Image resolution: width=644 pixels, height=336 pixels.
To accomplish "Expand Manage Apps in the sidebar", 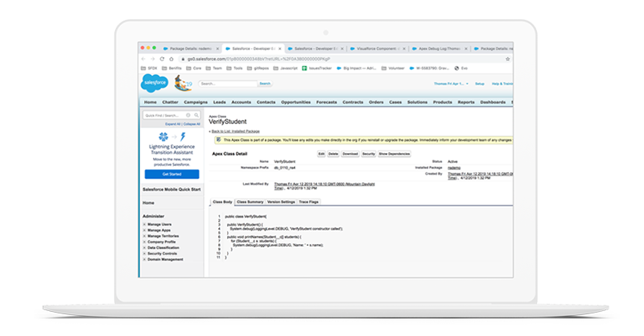I will point(144,230).
